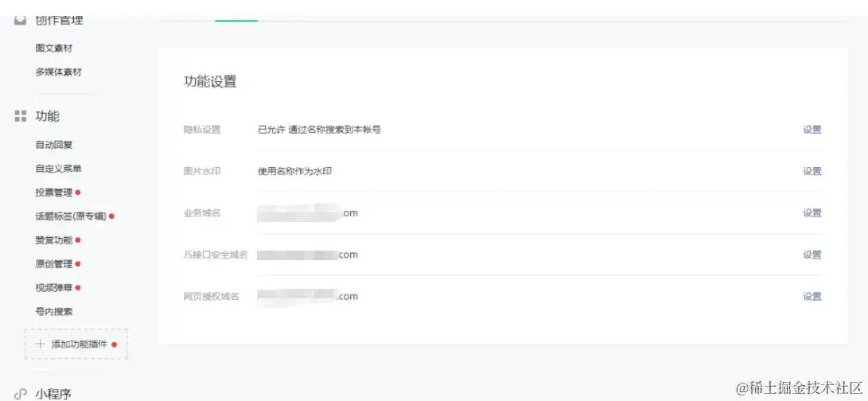
Task: Click the 网页授权域名 label
Action: tap(212, 296)
